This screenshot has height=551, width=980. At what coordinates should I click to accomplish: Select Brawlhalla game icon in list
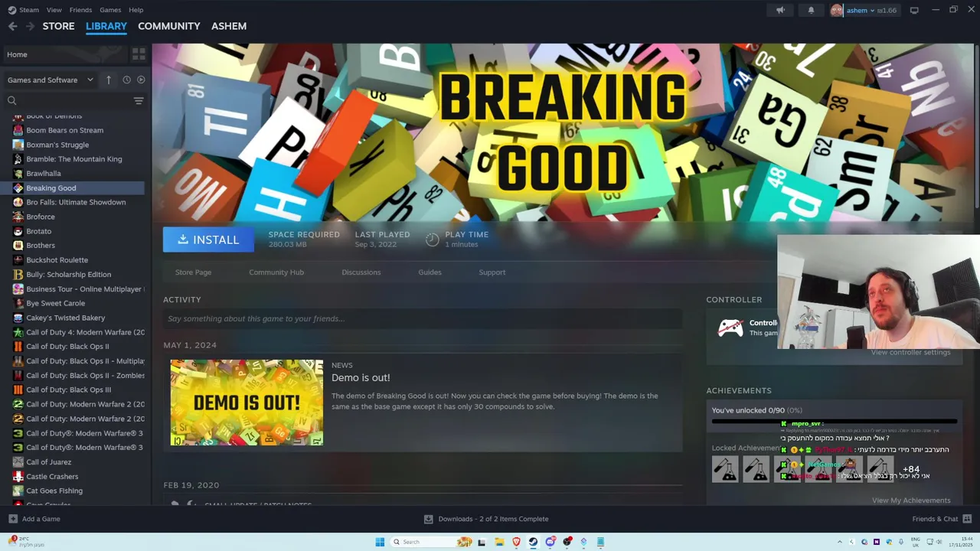[x=18, y=174]
